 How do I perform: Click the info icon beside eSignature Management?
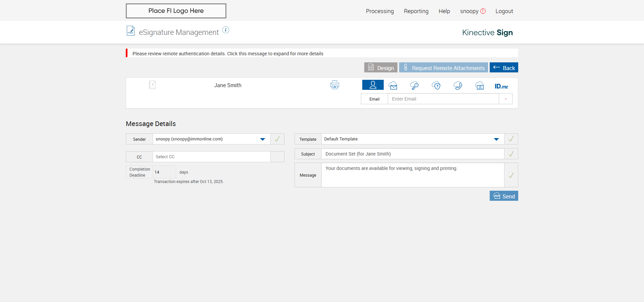coord(226,30)
